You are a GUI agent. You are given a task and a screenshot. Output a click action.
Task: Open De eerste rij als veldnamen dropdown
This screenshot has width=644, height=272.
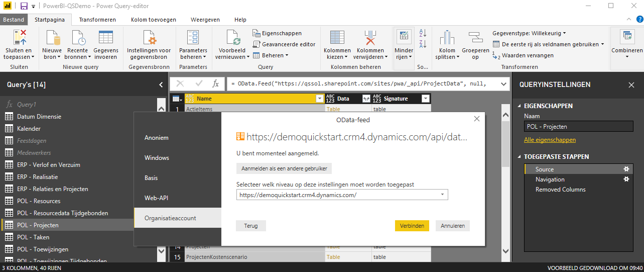tap(549, 44)
